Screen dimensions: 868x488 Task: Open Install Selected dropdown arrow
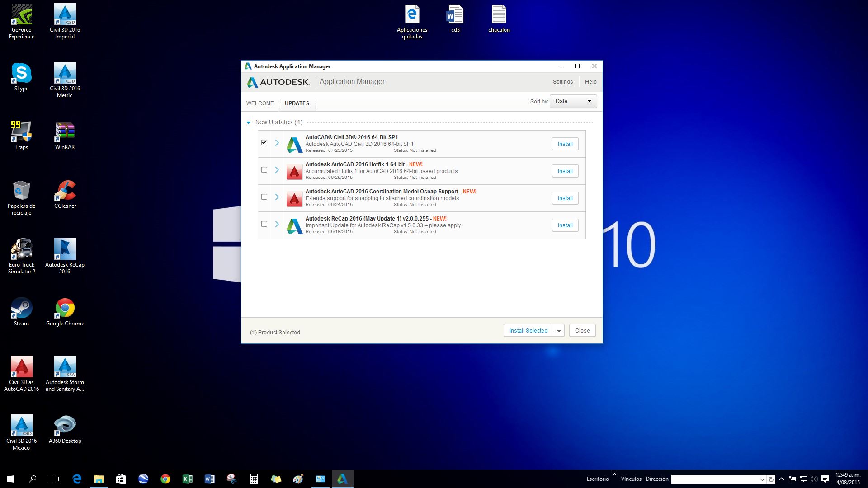559,331
